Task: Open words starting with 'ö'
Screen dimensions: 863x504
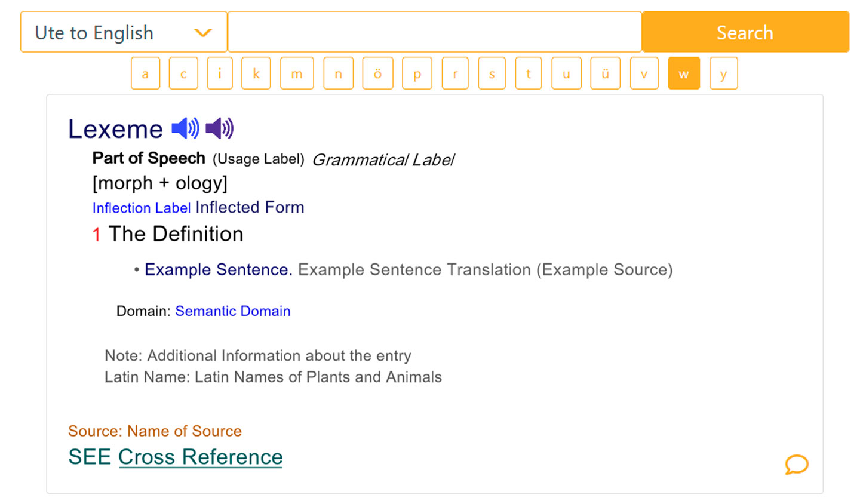Action: pyautogui.click(x=377, y=73)
